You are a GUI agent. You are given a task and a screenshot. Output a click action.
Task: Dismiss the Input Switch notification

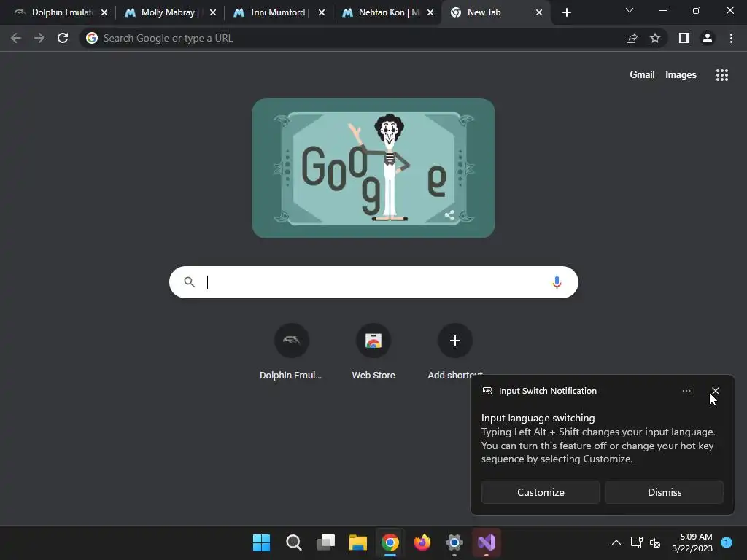point(664,492)
